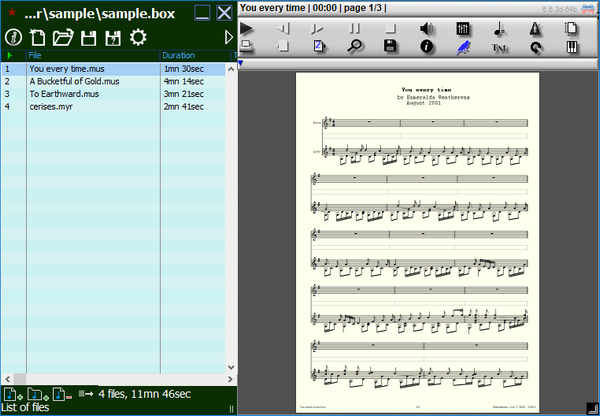Open the magnifier zoom tool
Image resolution: width=600 pixels, height=416 pixels.
pyautogui.click(x=354, y=46)
